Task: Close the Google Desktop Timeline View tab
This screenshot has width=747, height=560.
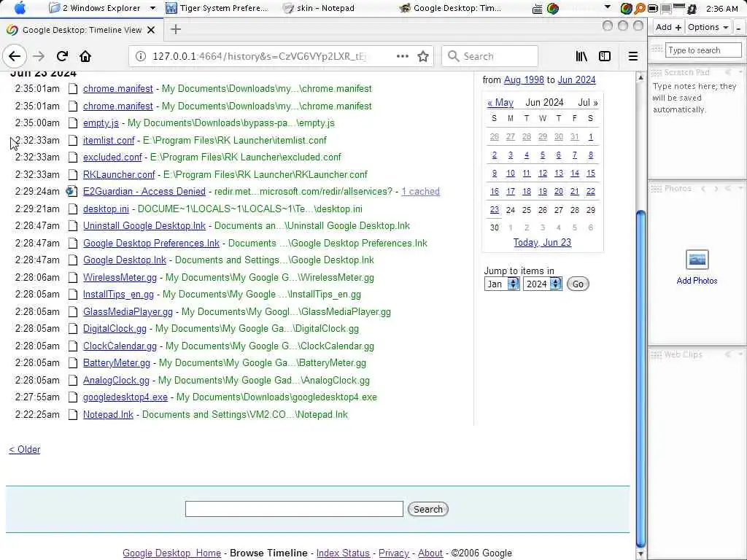Action: [x=151, y=30]
